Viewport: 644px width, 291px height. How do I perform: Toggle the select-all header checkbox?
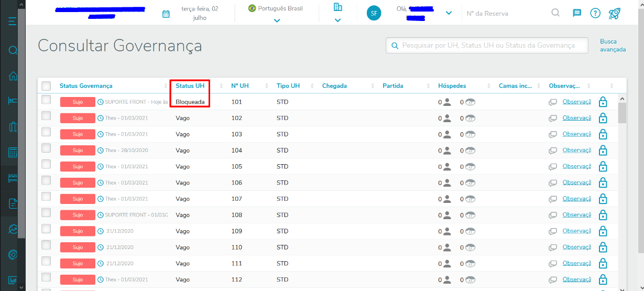pos(46,85)
